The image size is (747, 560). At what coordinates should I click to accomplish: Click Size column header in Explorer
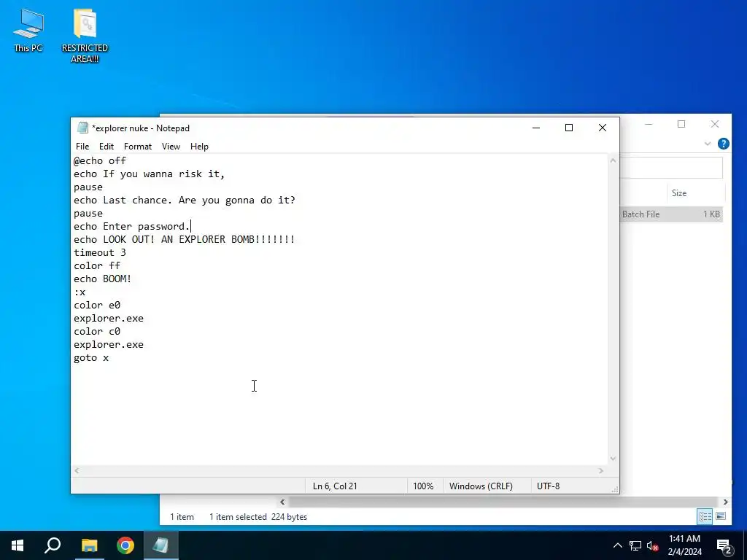679,192
